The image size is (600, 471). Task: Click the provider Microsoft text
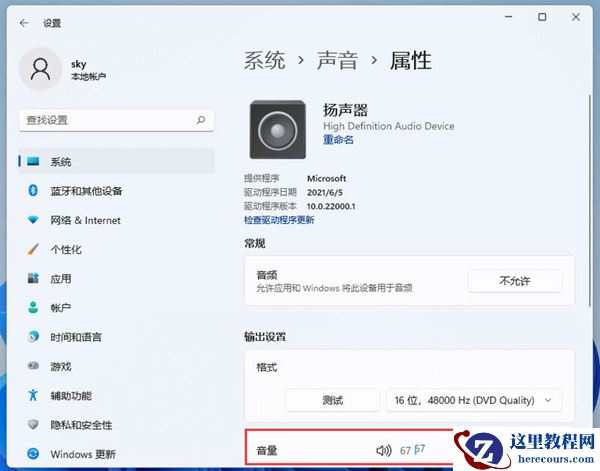(326, 178)
